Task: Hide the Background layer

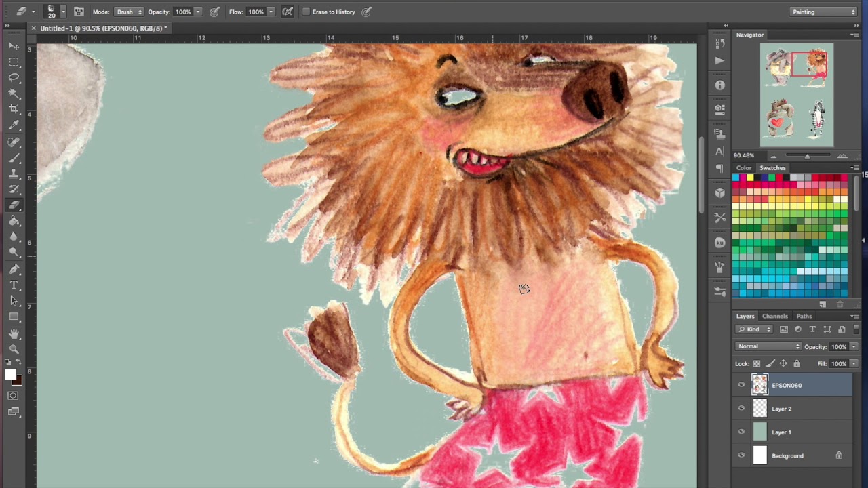Action: [741, 455]
